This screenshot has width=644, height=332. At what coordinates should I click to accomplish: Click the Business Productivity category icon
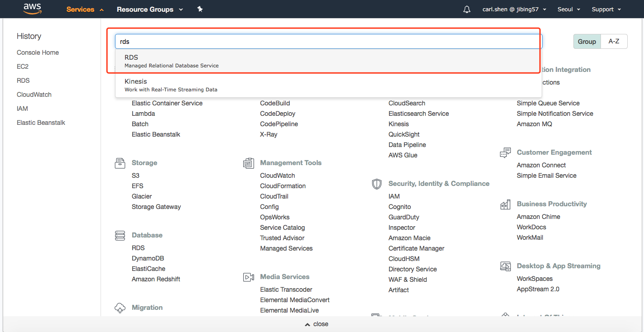click(505, 204)
